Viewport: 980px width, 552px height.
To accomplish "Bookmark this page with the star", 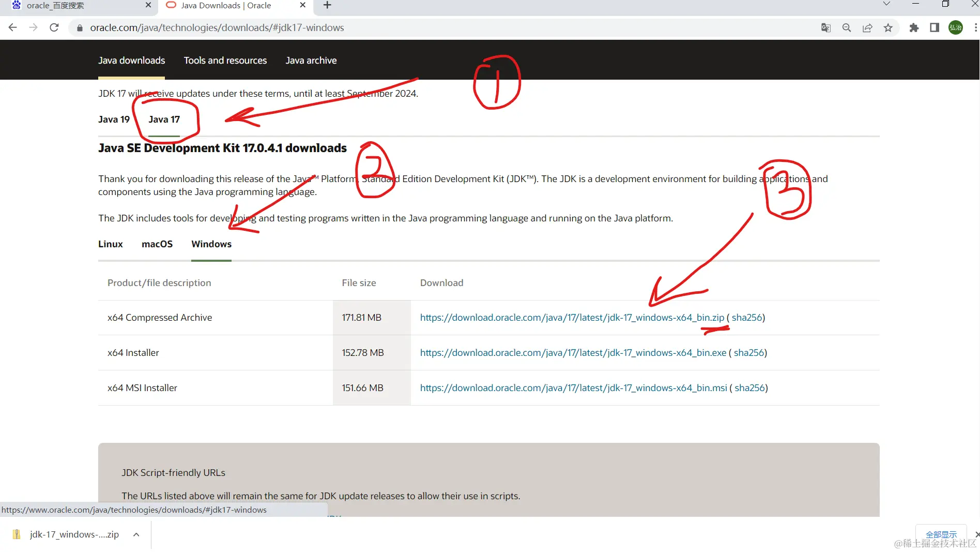I will pyautogui.click(x=888, y=28).
